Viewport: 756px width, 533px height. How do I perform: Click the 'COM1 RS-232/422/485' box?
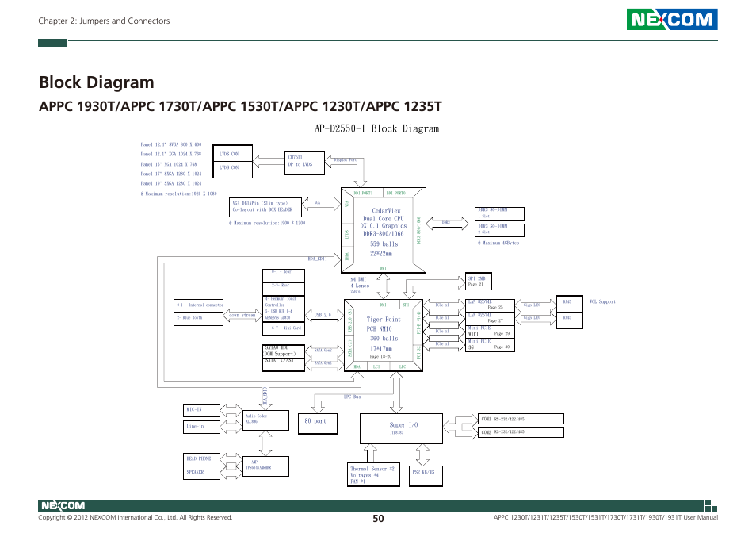[521, 419]
